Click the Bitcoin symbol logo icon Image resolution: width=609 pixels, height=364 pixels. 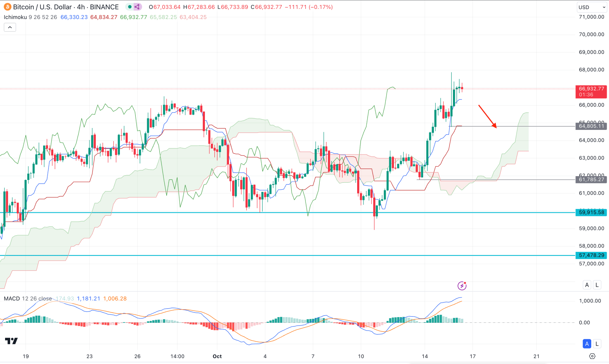(7, 7)
